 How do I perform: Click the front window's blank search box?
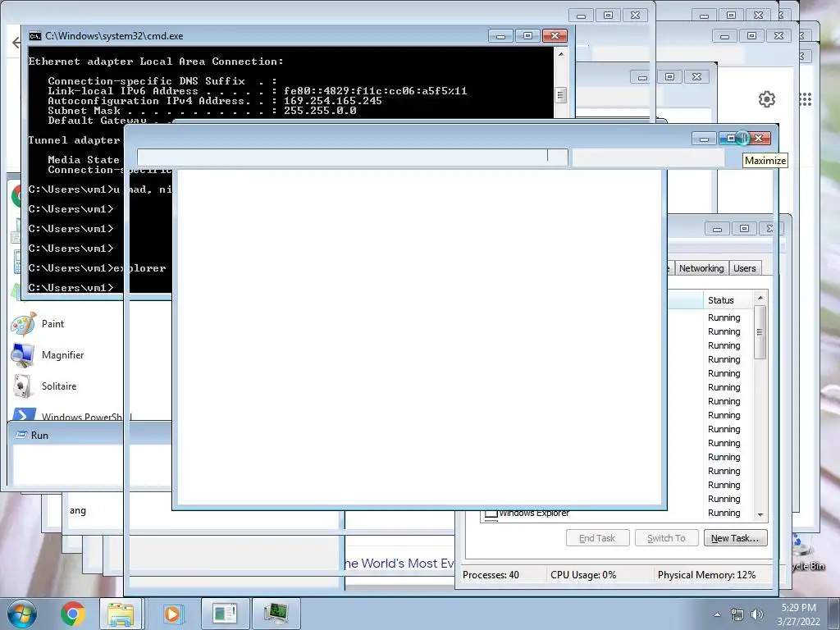648,157
